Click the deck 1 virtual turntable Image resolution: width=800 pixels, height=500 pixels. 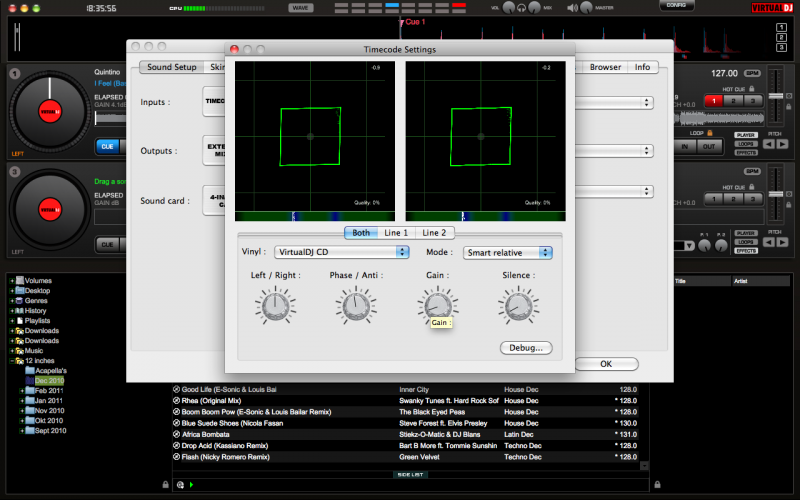[50, 112]
